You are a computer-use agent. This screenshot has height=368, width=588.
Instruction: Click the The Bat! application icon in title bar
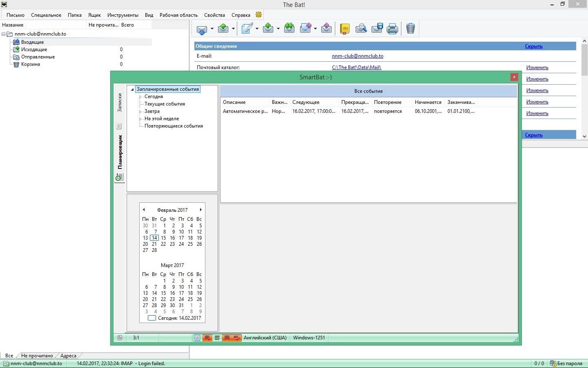click(4, 4)
